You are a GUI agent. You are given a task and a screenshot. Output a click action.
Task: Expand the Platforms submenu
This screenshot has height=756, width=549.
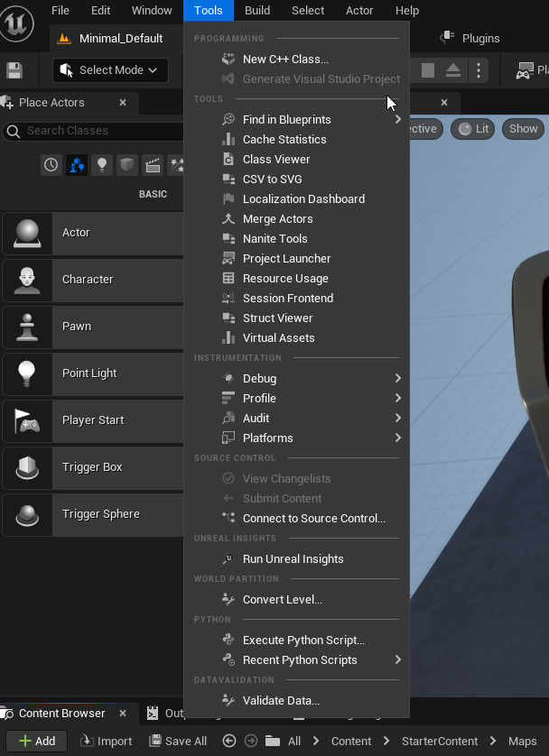coord(397,438)
